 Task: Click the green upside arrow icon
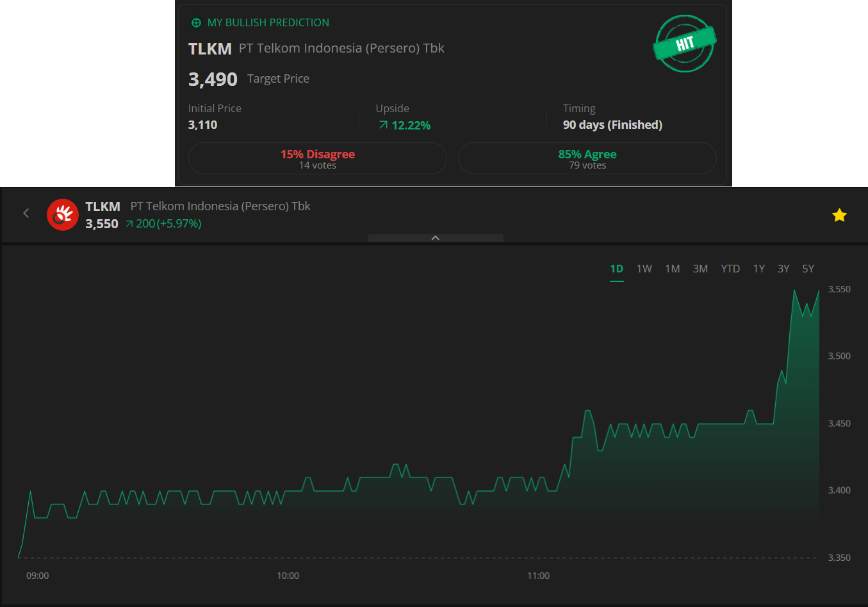[383, 125]
